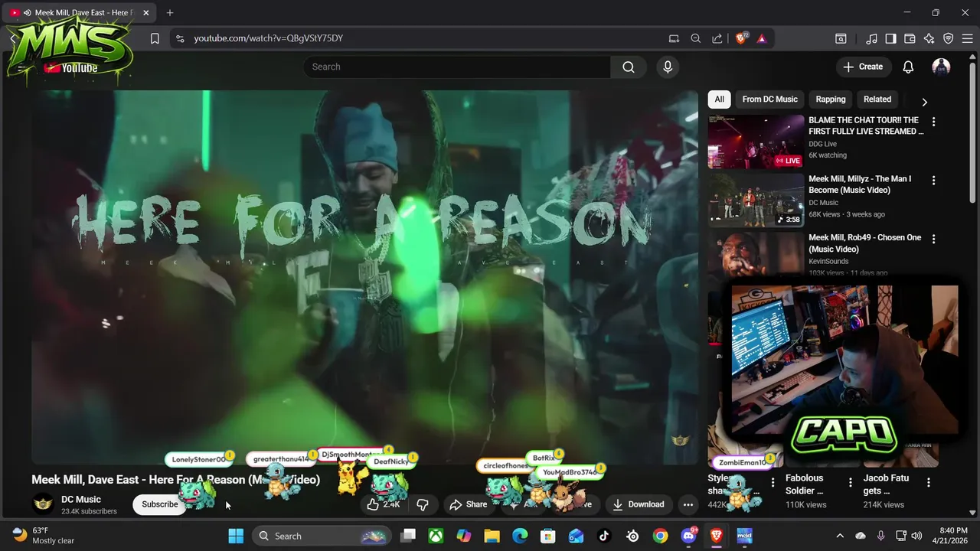Open Brave Leo AI sparkle icon

[929, 38]
